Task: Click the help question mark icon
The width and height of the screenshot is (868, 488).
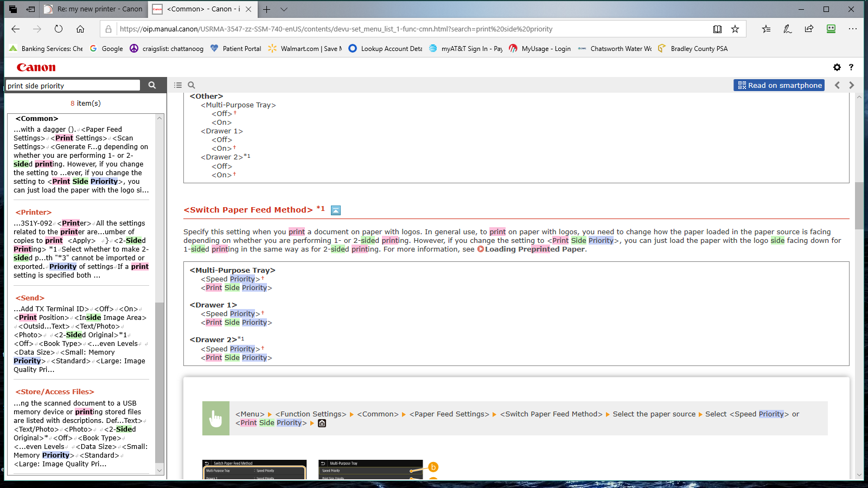Action: (x=851, y=67)
